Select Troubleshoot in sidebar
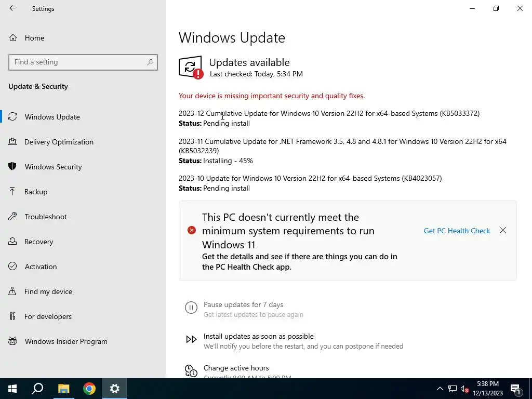This screenshot has width=532, height=399. click(x=46, y=217)
